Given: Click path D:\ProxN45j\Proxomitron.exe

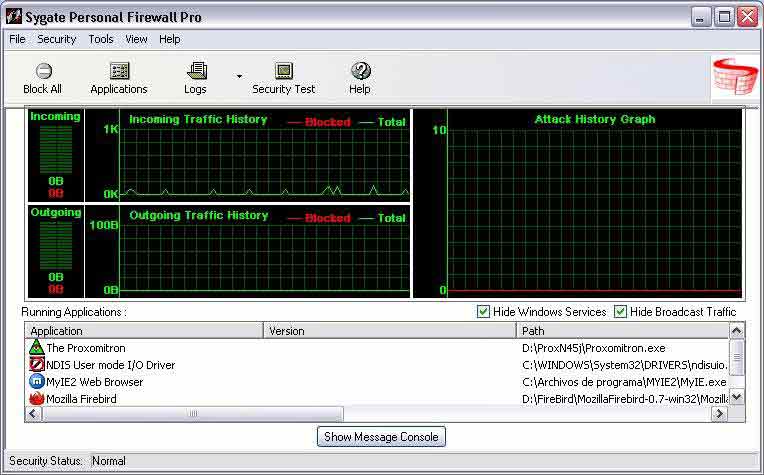Looking at the screenshot, I should (x=593, y=348).
